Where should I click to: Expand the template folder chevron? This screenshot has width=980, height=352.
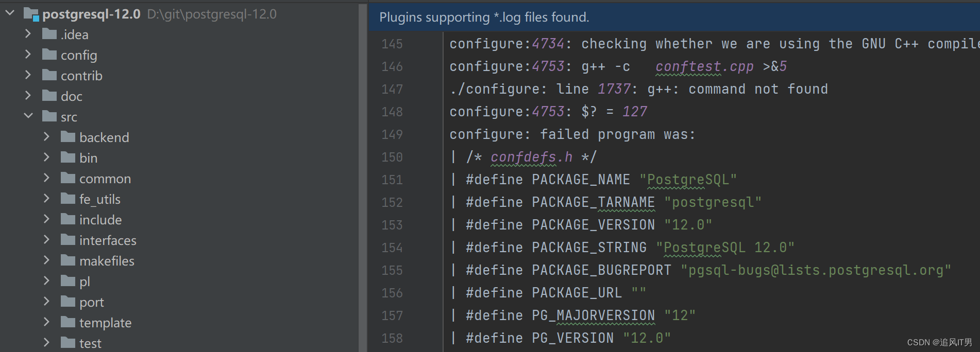coord(47,322)
